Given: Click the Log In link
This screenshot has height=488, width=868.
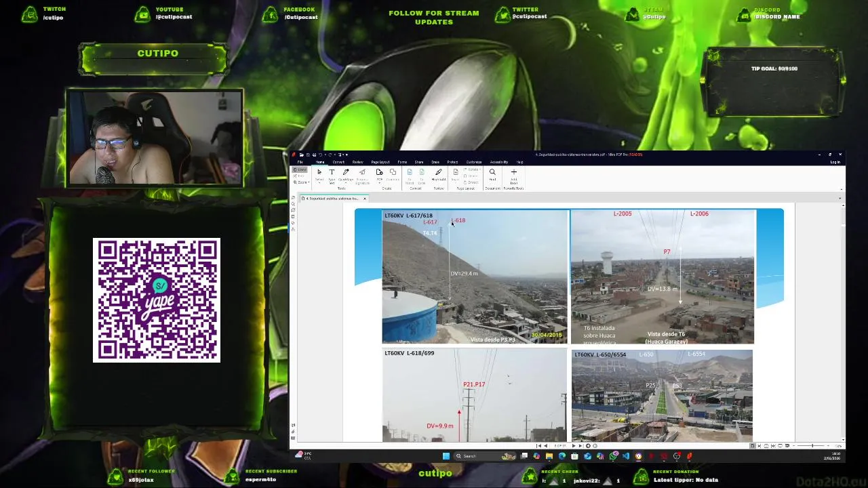Looking at the screenshot, I should point(835,162).
